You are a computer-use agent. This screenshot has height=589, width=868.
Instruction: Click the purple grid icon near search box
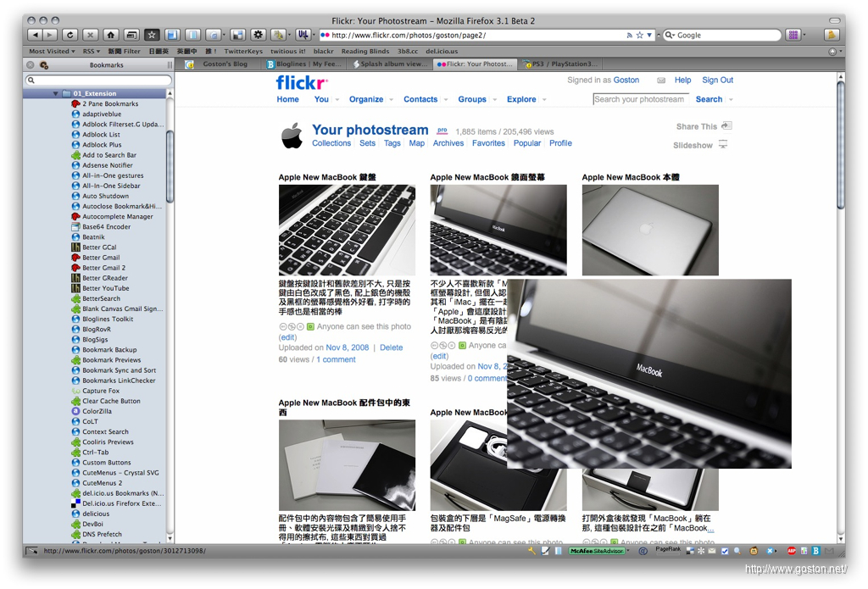(793, 35)
